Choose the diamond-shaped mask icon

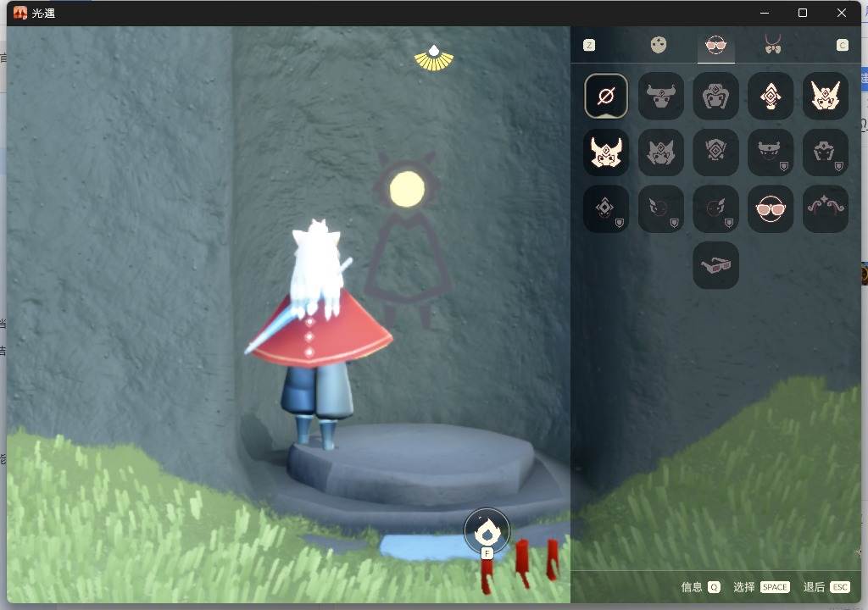pos(770,96)
